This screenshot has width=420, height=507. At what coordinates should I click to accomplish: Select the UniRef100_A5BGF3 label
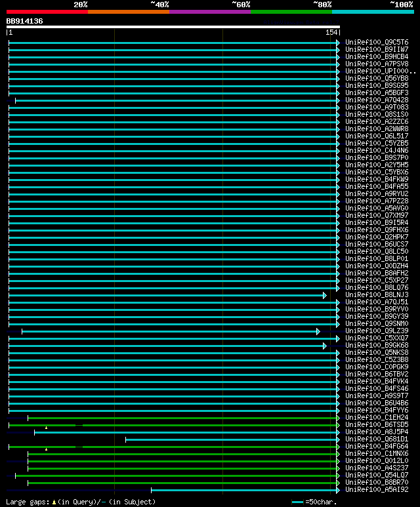pyautogui.click(x=377, y=92)
